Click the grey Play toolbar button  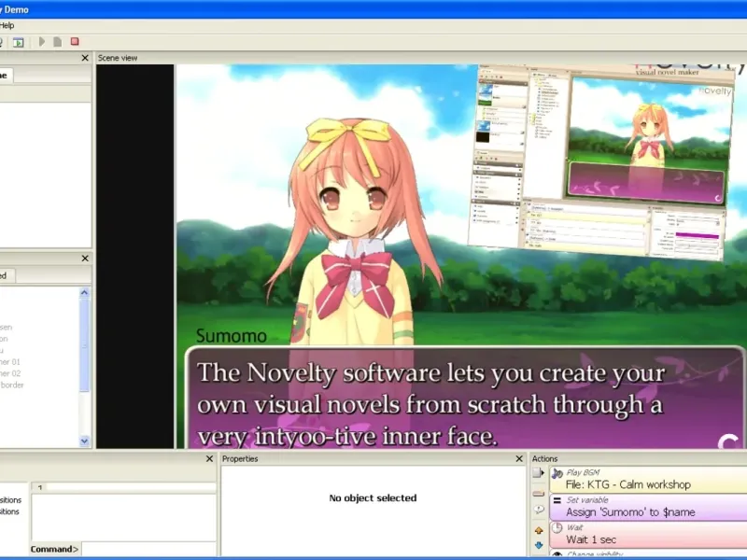coord(42,42)
